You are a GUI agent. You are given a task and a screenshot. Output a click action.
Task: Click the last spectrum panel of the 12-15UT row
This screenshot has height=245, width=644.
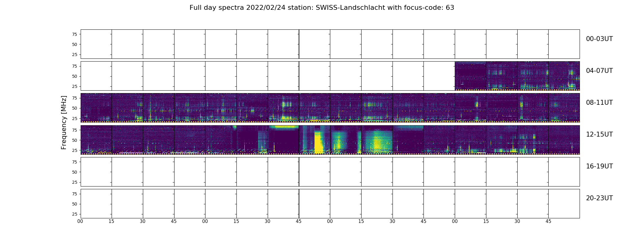point(564,140)
